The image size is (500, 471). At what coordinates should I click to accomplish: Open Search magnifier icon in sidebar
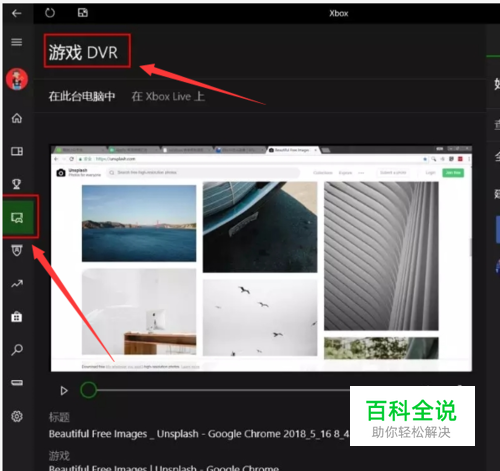[17, 350]
